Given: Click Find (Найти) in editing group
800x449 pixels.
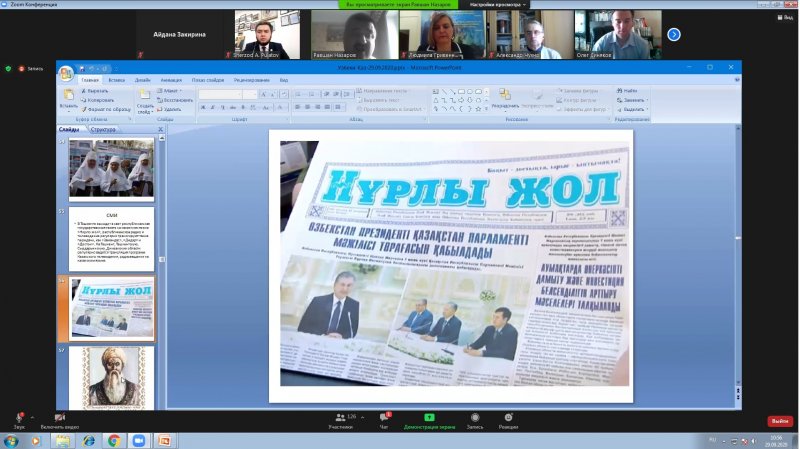Looking at the screenshot, I should [x=627, y=91].
